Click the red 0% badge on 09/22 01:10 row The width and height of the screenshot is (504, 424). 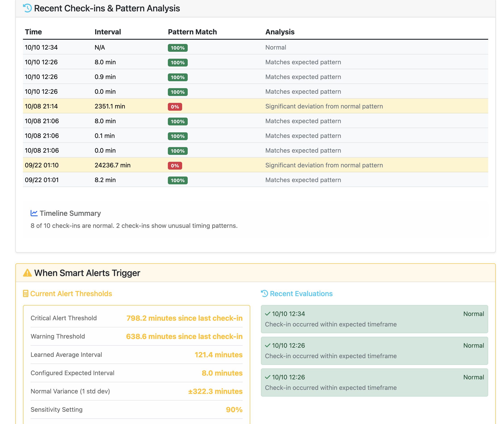coord(175,165)
